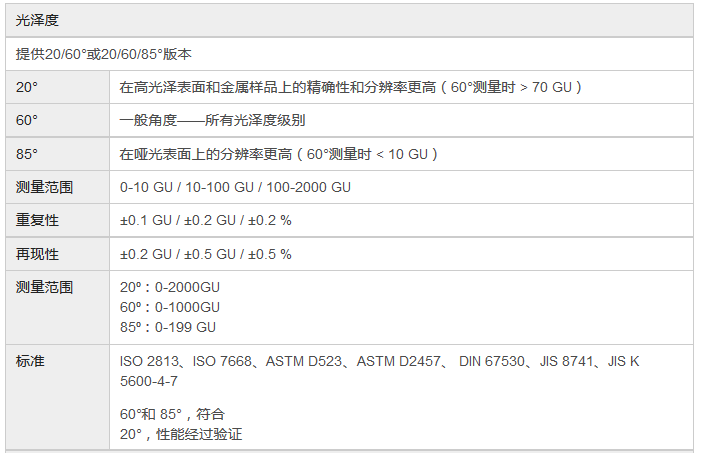Screen dimensions: 702x453
Task: Select the 重复性 row label
Action: (x=37, y=220)
